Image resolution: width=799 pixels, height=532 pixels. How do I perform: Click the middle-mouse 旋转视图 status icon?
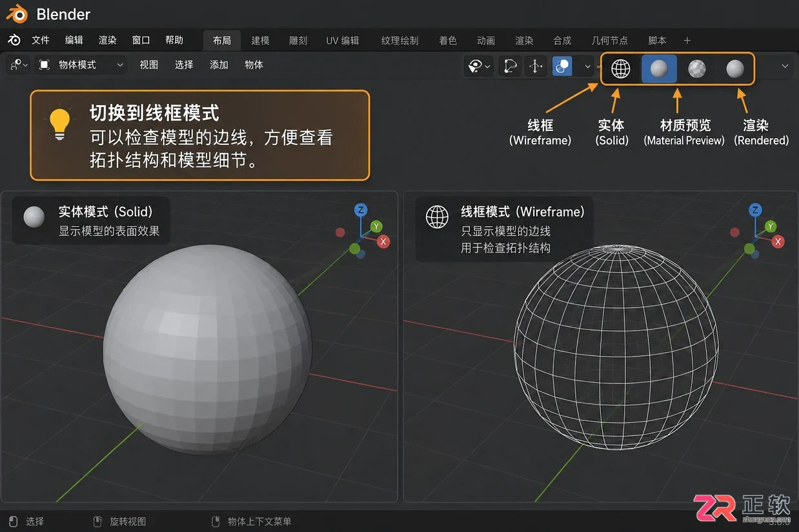(x=97, y=521)
